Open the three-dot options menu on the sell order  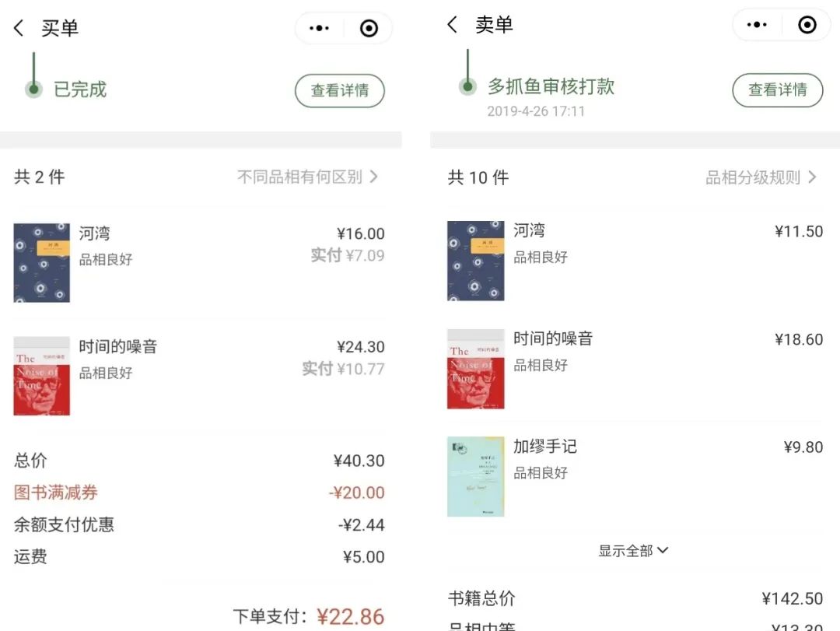pos(756,25)
